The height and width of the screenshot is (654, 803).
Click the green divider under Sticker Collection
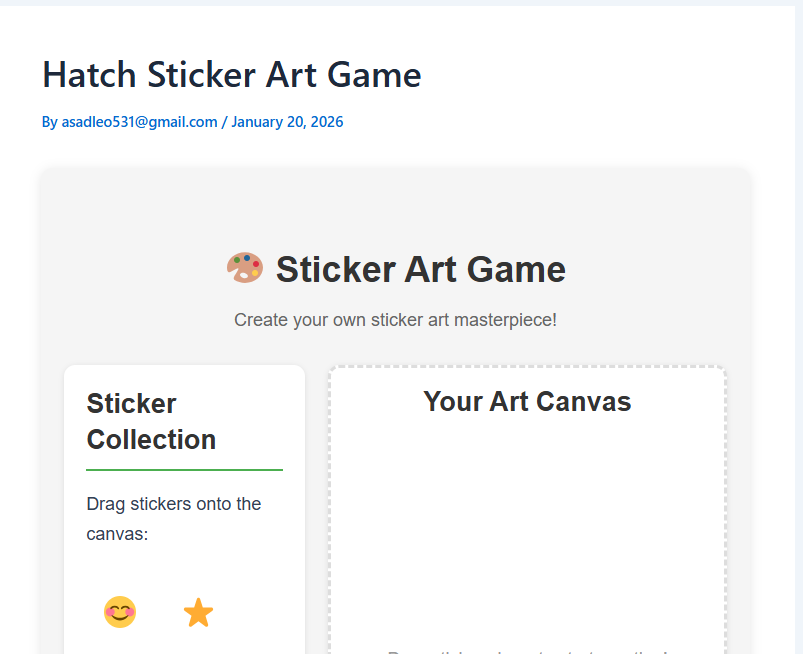tap(184, 469)
